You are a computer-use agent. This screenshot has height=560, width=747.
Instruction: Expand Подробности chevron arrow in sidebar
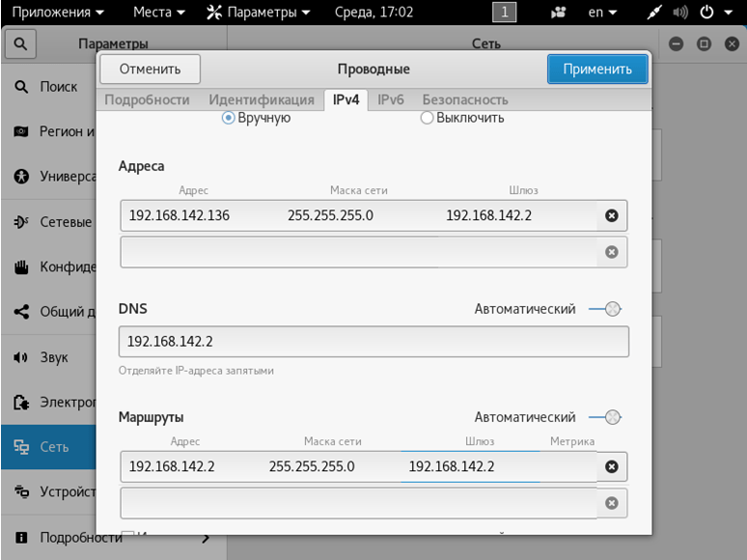point(206,539)
